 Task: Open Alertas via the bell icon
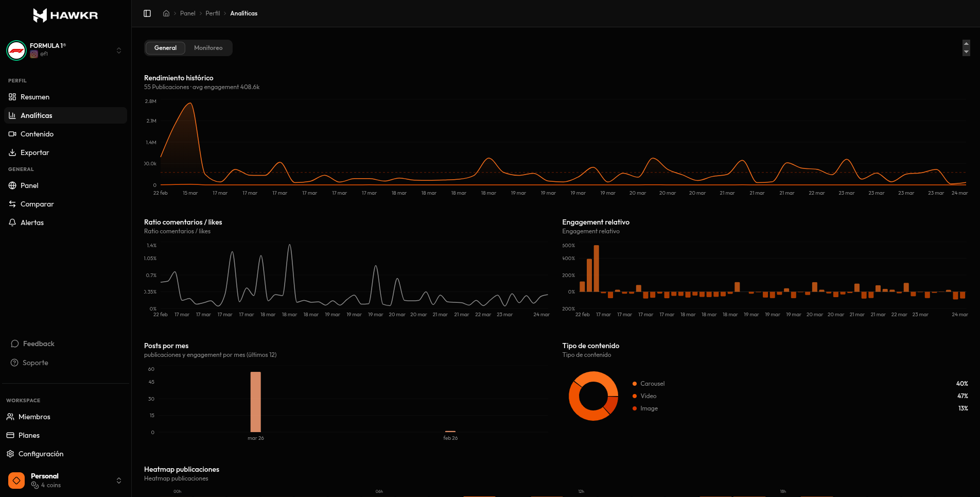click(12, 222)
